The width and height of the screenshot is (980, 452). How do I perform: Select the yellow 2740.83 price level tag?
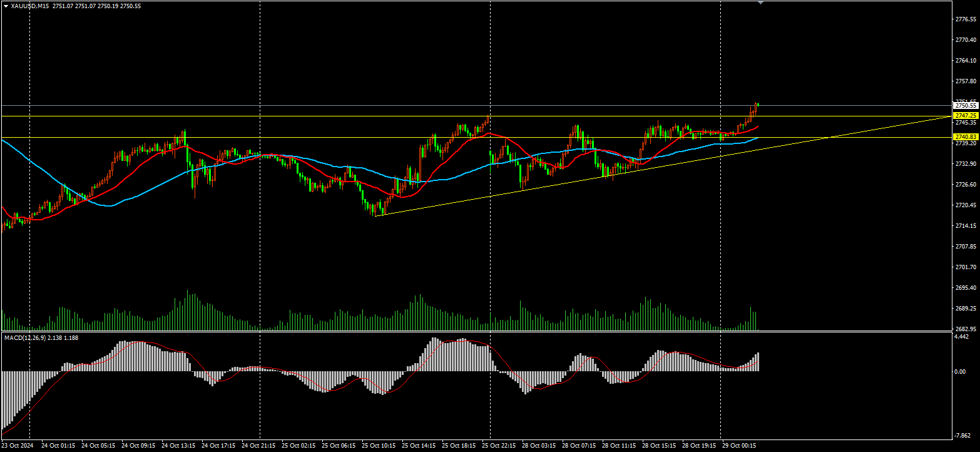(x=966, y=136)
